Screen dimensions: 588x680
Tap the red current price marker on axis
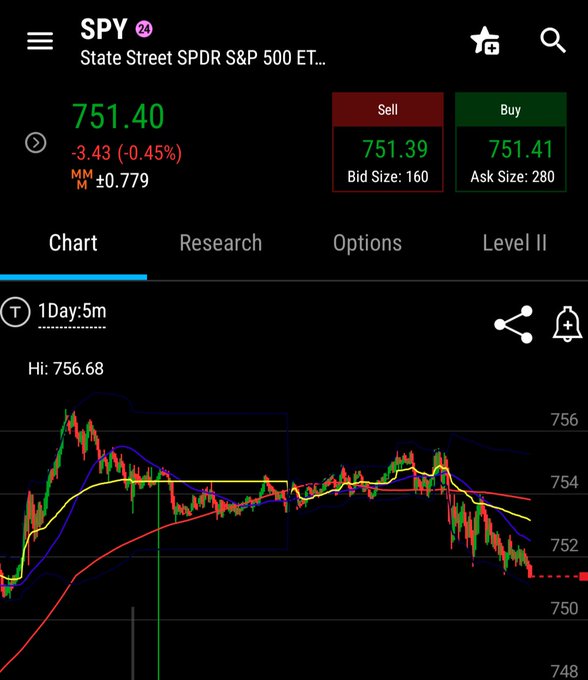coord(584,576)
